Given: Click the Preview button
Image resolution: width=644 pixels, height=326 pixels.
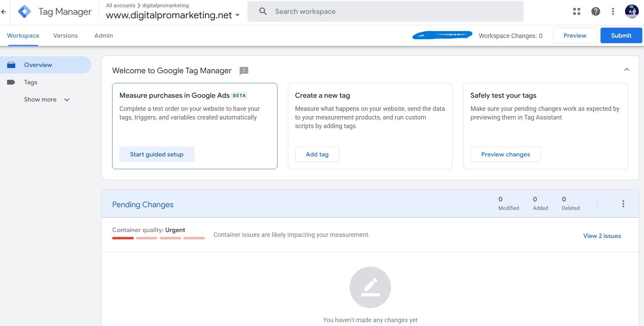Looking at the screenshot, I should 575,36.
